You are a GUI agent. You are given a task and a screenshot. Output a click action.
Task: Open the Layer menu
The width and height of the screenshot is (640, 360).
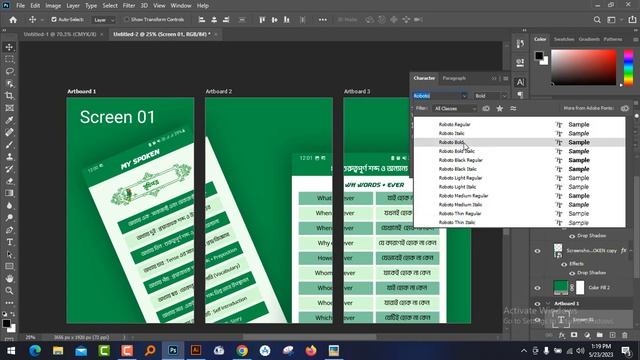tap(73, 6)
